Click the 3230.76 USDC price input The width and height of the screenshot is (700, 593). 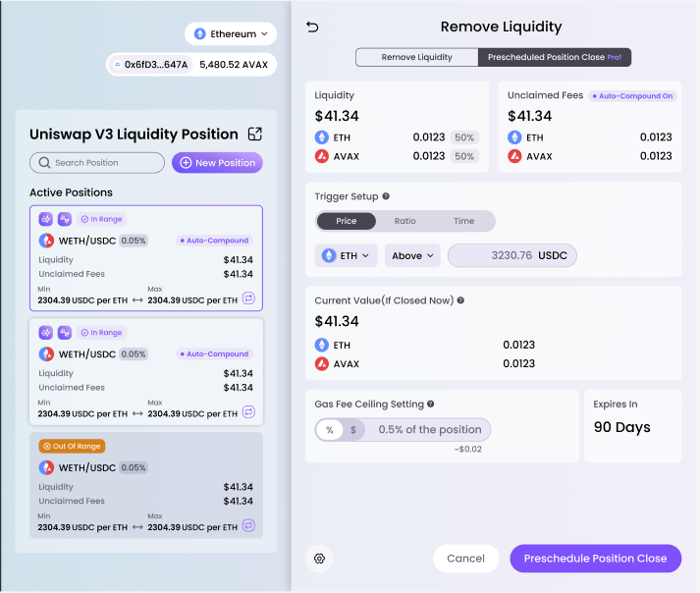click(x=512, y=255)
